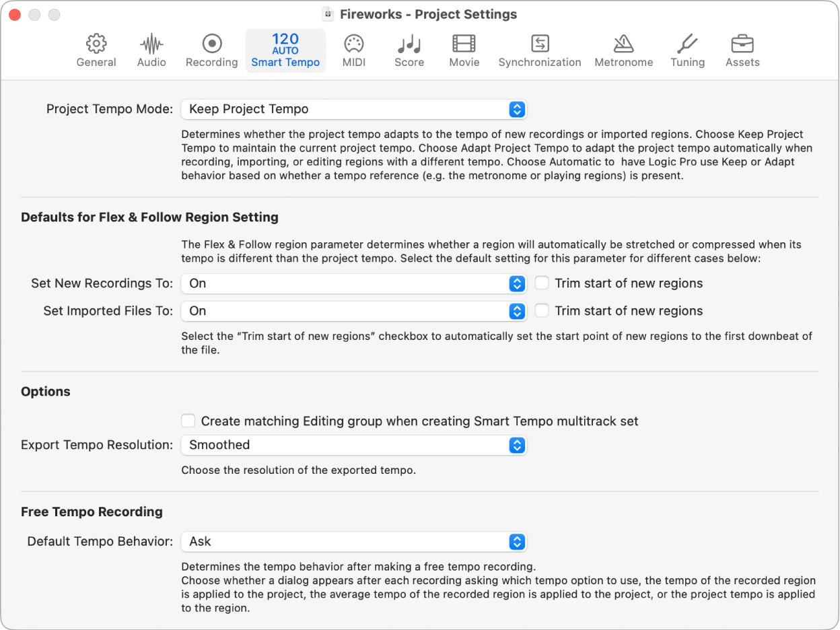Switch to the Audio settings icon
Image resolution: width=840 pixels, height=630 pixels.
pyautogui.click(x=151, y=50)
